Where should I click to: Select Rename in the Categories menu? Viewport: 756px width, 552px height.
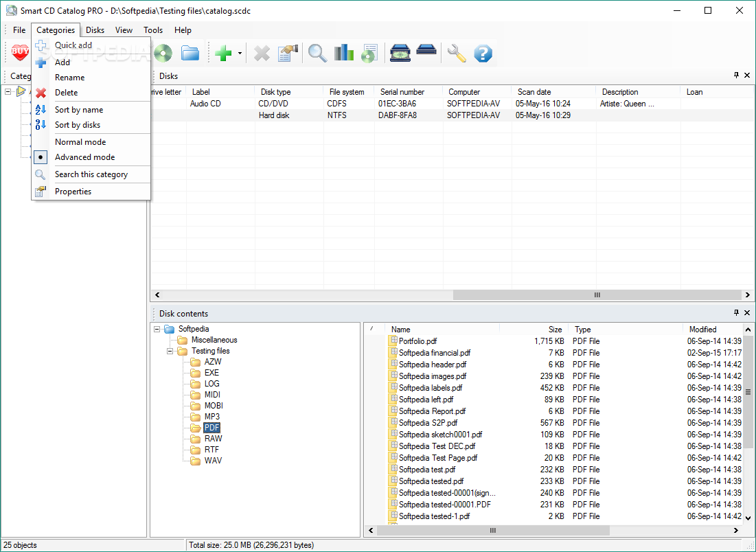point(91,78)
